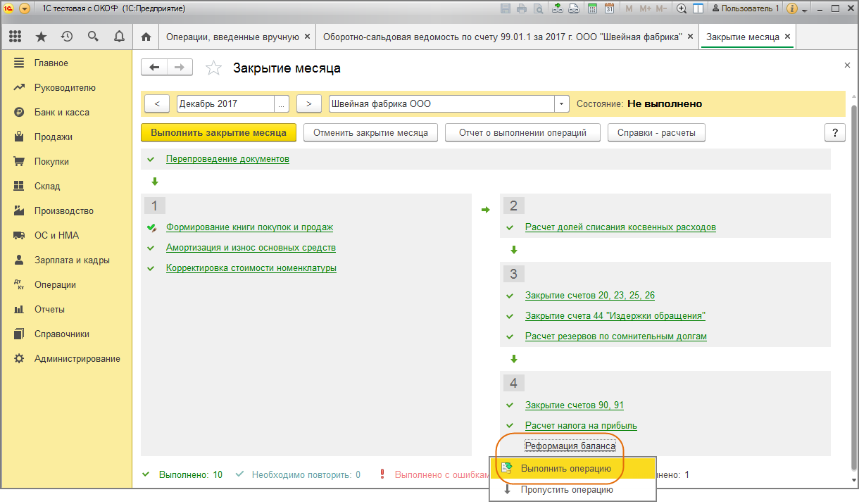Click Справки - расчеты button

point(656,132)
